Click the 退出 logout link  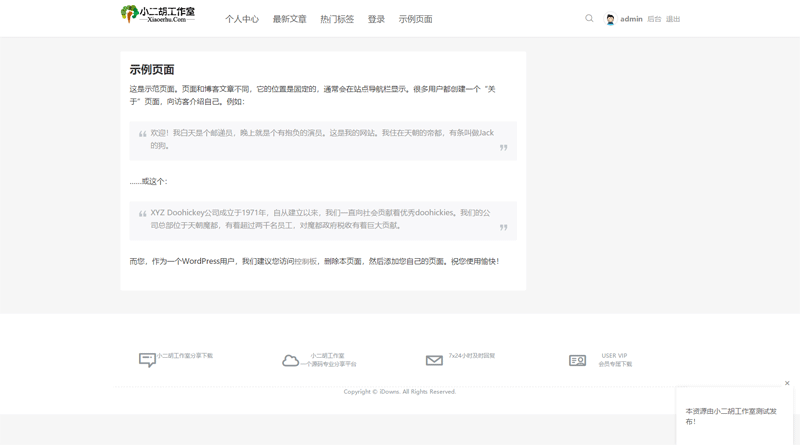click(673, 19)
